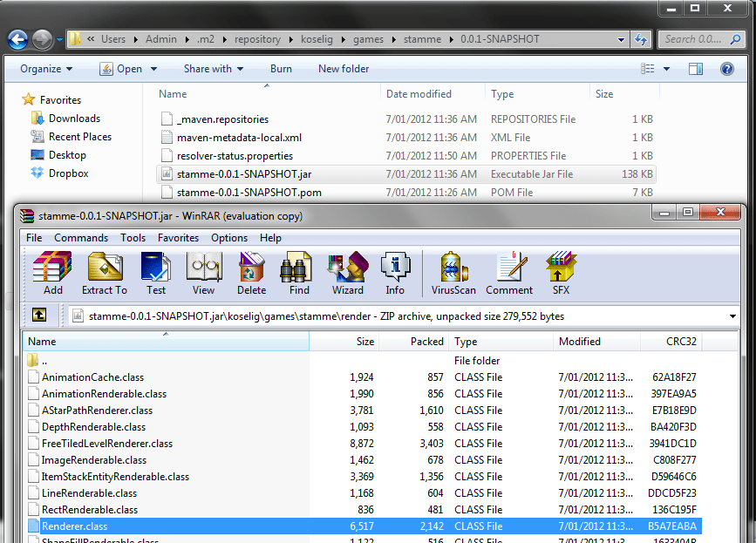
Task: Open recent pages dropdown near Back button
Action: pyautogui.click(x=59, y=39)
